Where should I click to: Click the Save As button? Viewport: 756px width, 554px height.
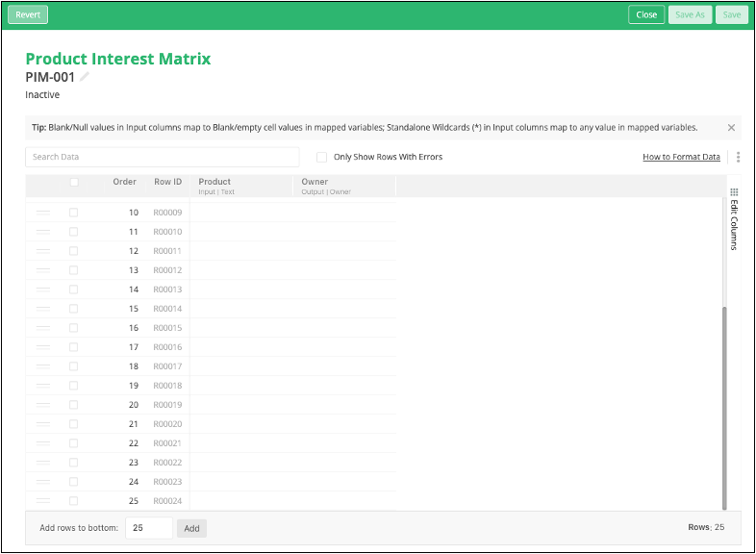click(690, 15)
